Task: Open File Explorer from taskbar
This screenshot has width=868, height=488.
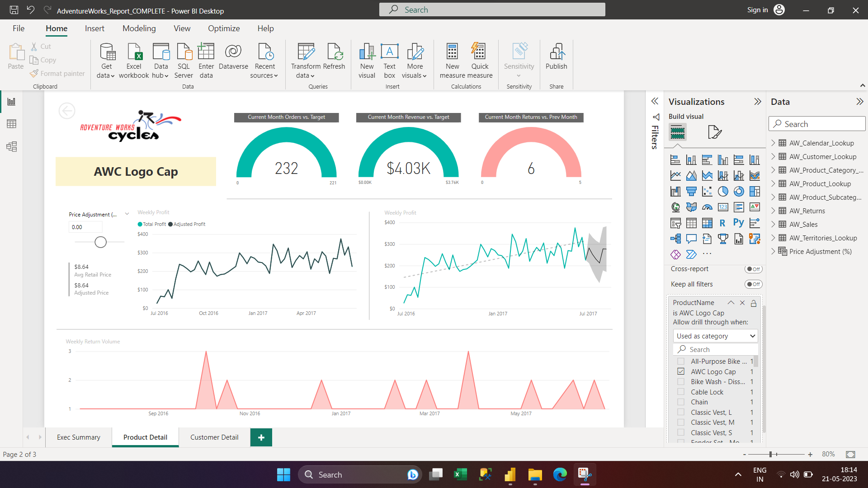Action: pos(535,474)
